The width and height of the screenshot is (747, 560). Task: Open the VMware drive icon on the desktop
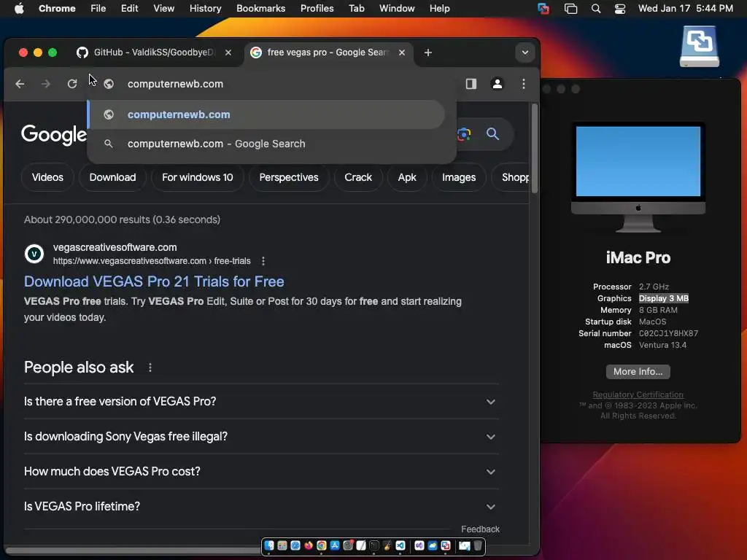[x=700, y=47]
